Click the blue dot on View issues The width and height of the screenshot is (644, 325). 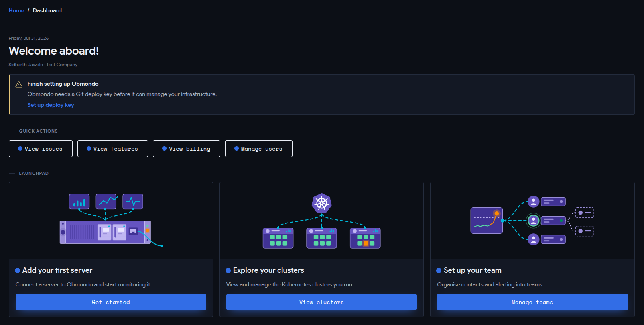coord(20,149)
